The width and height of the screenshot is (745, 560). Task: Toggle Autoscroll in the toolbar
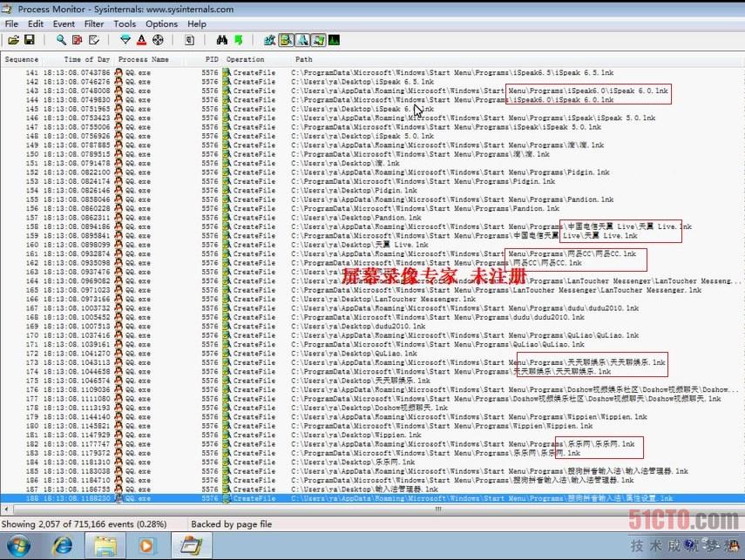pyautogui.click(x=77, y=40)
